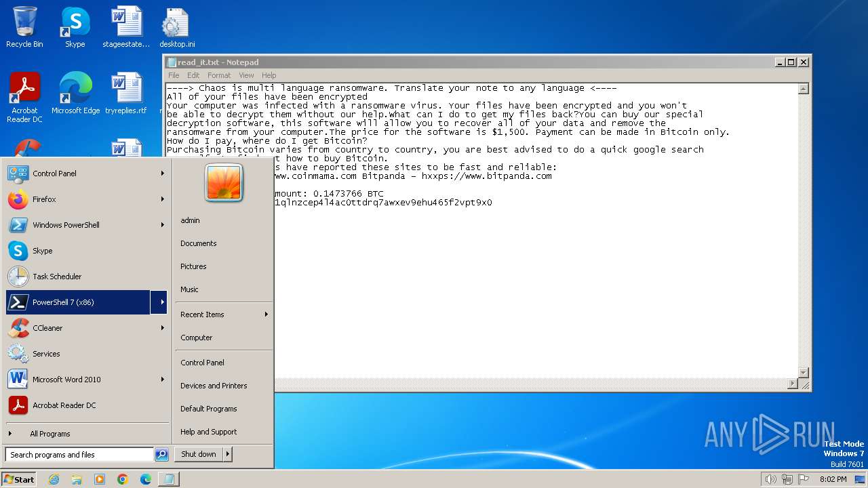Open the Recycle Bin desktop icon
Screen dimensions: 868x488
[x=24, y=27]
